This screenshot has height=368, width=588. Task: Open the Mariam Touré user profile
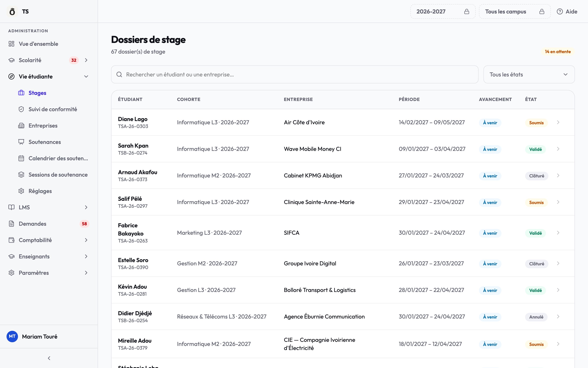49,336
